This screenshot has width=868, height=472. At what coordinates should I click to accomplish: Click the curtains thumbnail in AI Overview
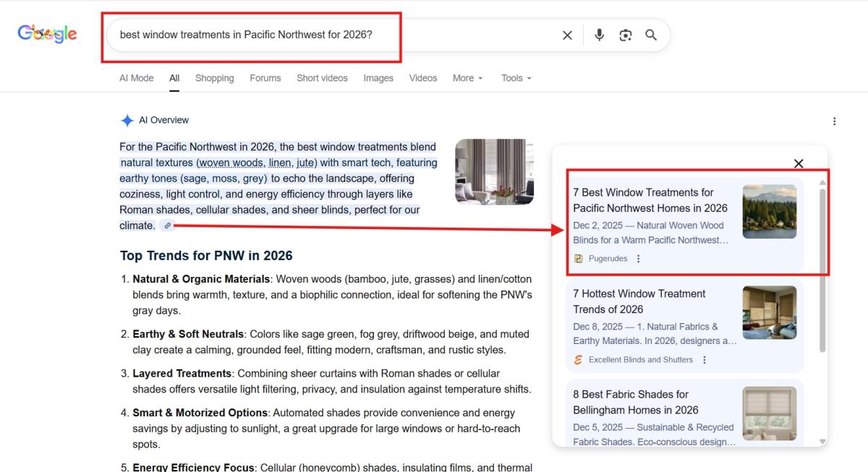(x=494, y=172)
